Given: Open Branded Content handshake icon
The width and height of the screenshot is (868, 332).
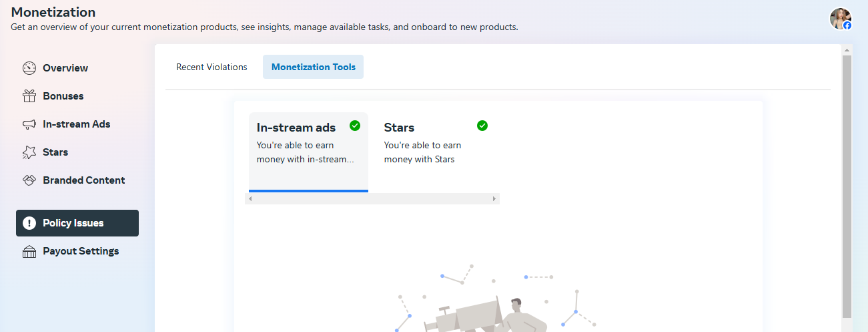Looking at the screenshot, I should (x=29, y=180).
